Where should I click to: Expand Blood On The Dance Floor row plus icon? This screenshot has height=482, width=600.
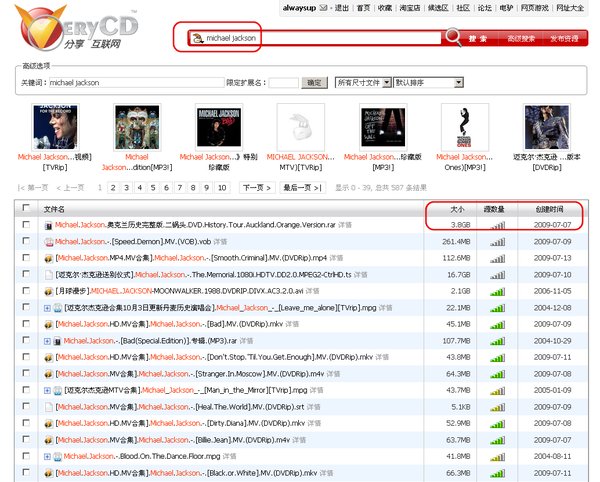(47, 457)
